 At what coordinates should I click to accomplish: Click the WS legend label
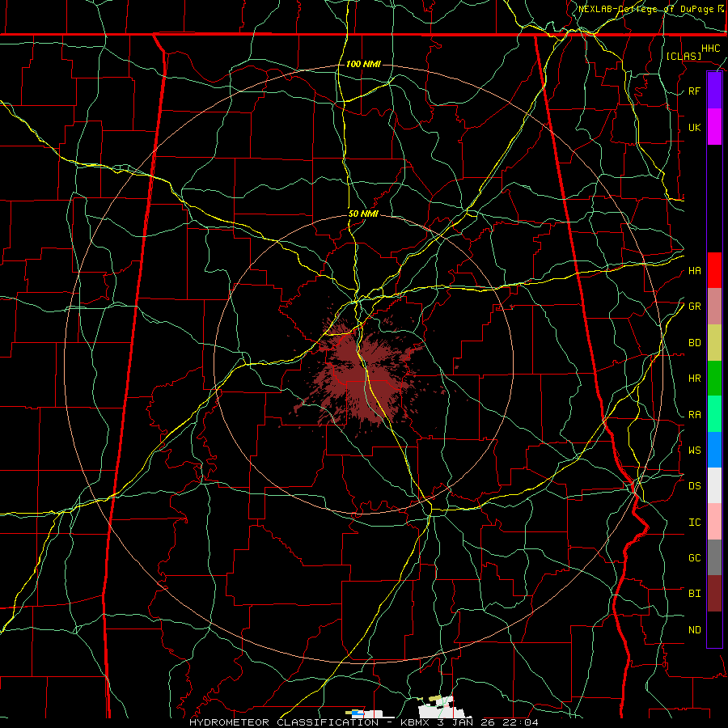tap(694, 451)
